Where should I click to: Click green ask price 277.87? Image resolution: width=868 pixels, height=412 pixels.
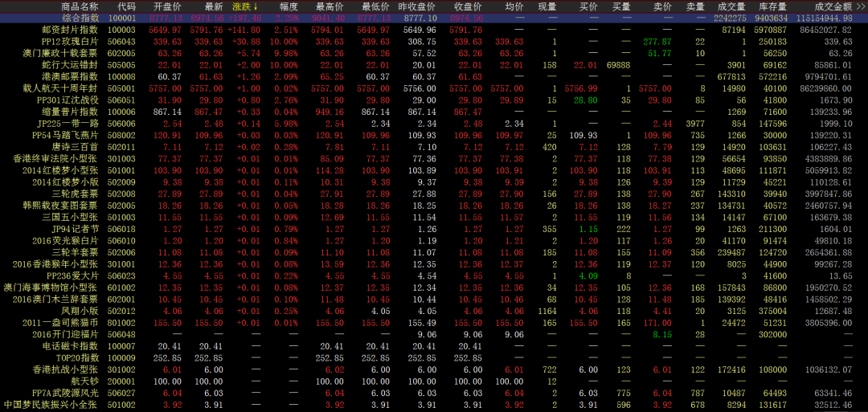tap(657, 42)
